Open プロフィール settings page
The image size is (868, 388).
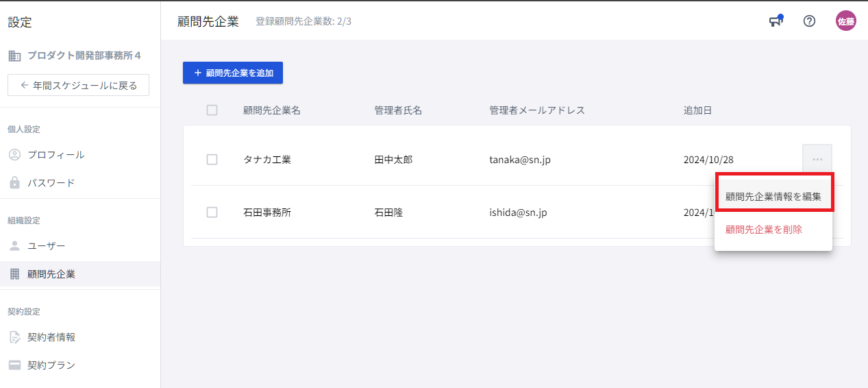click(x=56, y=155)
